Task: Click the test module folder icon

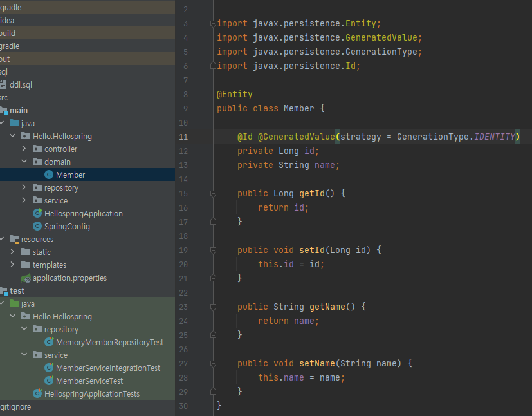Action: tap(4, 291)
